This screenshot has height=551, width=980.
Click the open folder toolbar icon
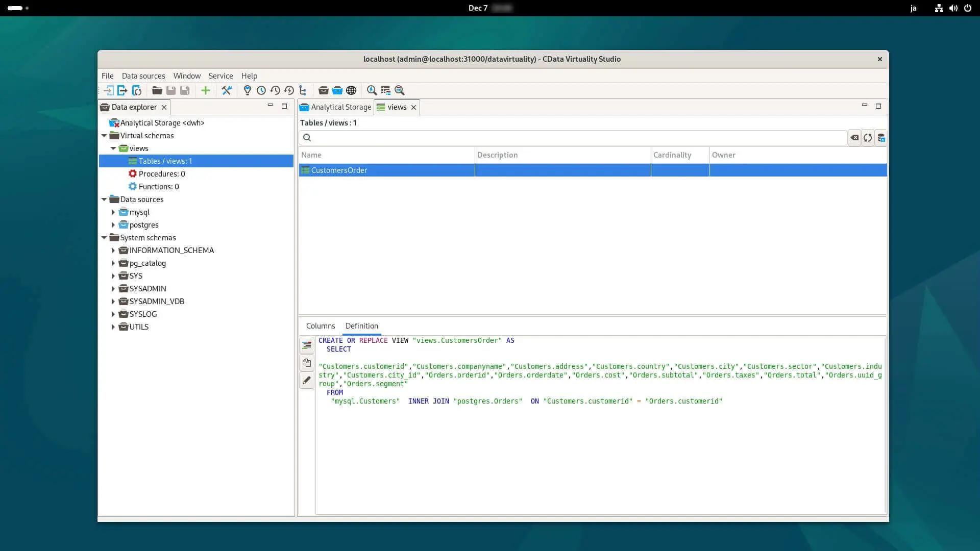tap(157, 90)
